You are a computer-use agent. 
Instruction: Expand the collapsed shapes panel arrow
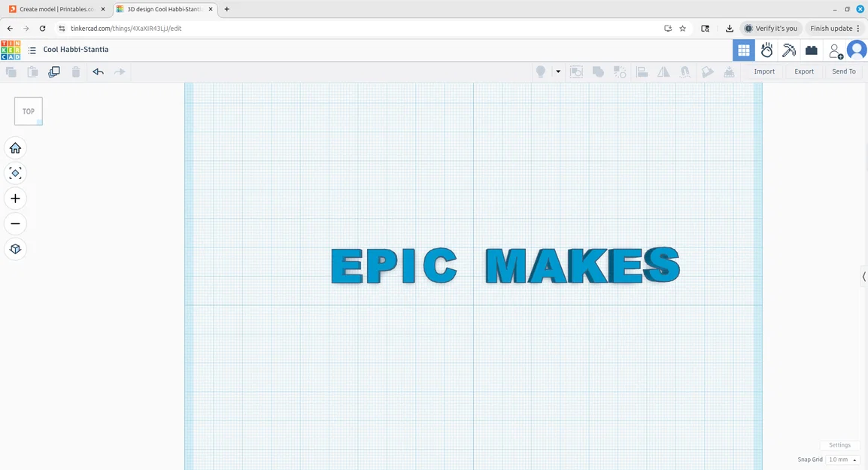click(863, 276)
